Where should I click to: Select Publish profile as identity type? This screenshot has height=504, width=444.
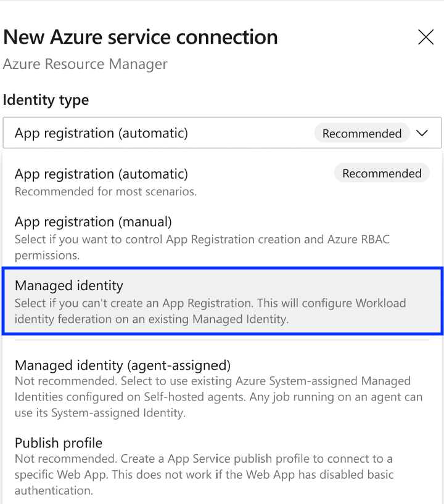pos(59,442)
